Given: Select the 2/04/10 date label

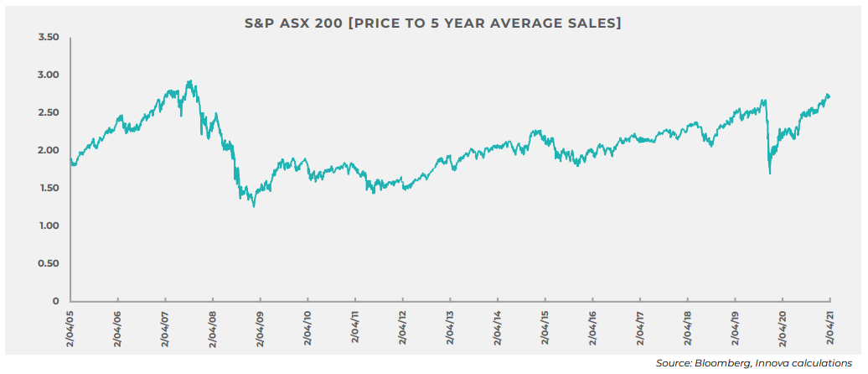Looking at the screenshot, I should [x=307, y=326].
